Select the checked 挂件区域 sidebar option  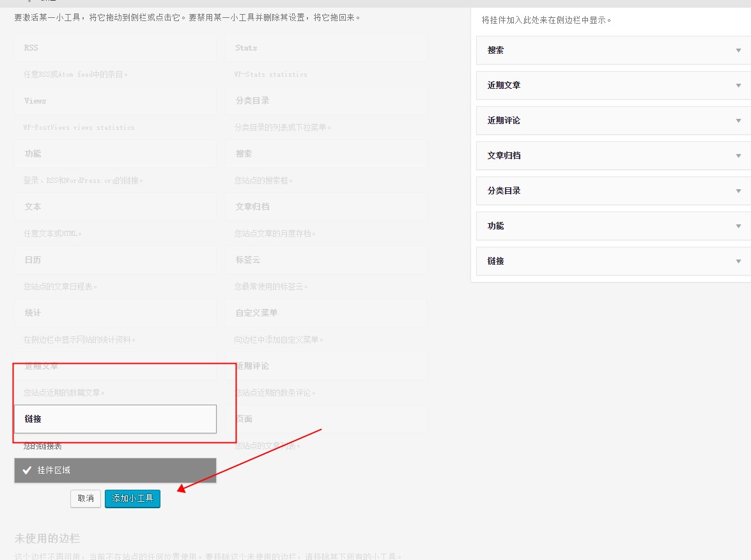115,471
